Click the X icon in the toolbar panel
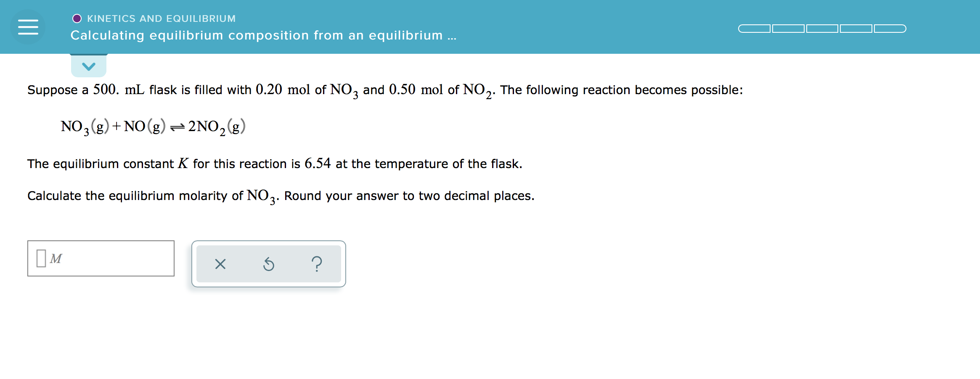The width and height of the screenshot is (980, 379). (x=220, y=263)
